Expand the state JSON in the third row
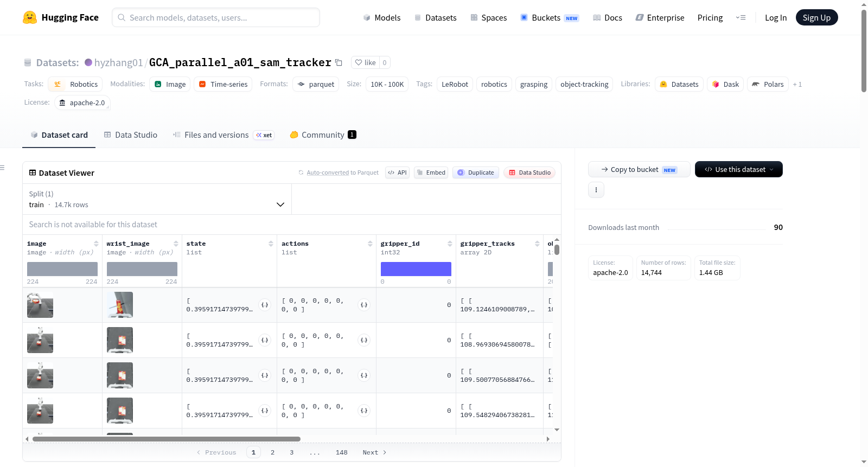Screen dimensions: 868x467 tap(265, 375)
